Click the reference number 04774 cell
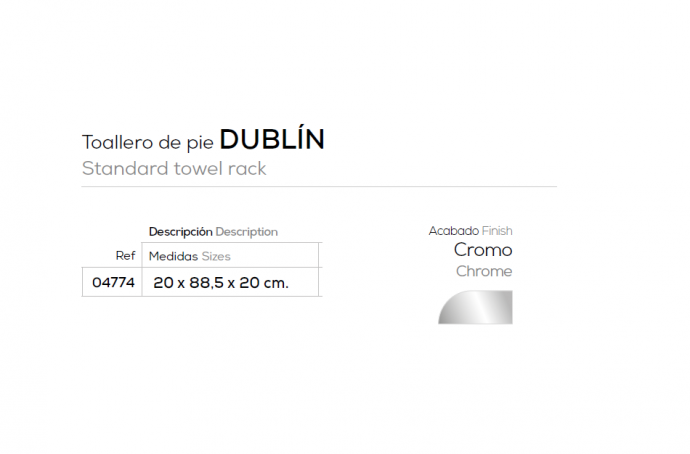Screen dimensions: 690x454 tap(112, 282)
